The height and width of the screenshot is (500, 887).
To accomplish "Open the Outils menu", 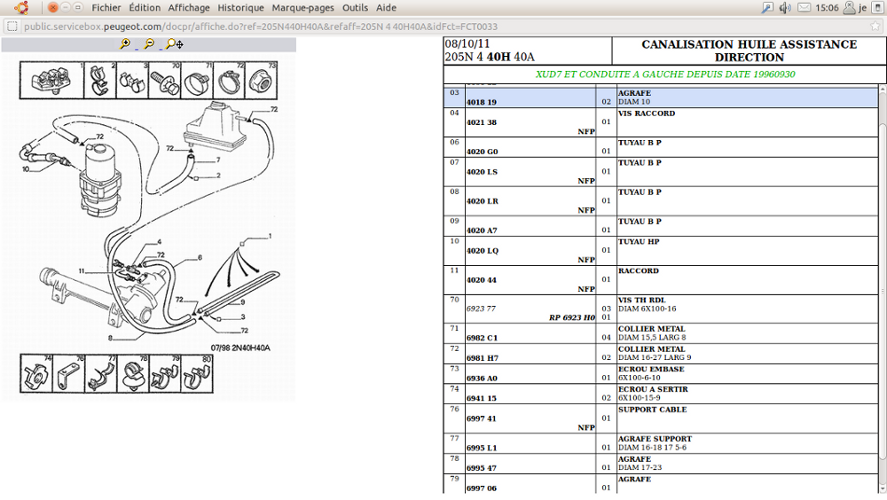I will [x=355, y=7].
